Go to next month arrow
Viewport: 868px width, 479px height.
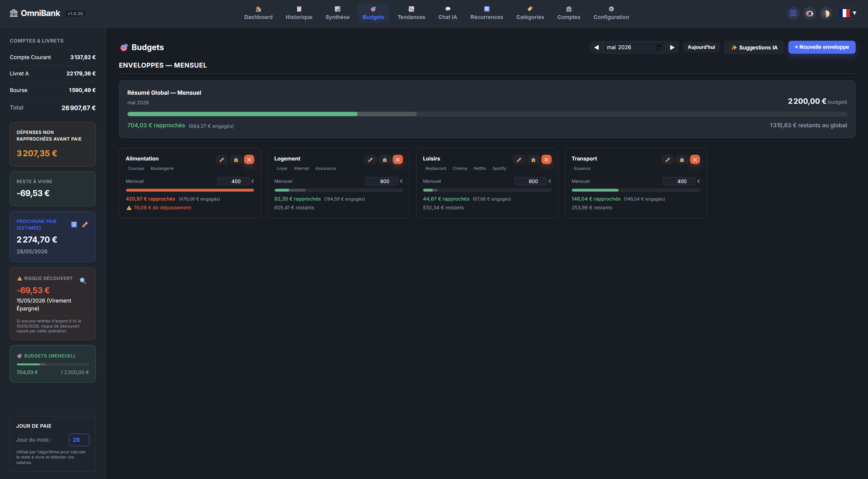pos(672,47)
